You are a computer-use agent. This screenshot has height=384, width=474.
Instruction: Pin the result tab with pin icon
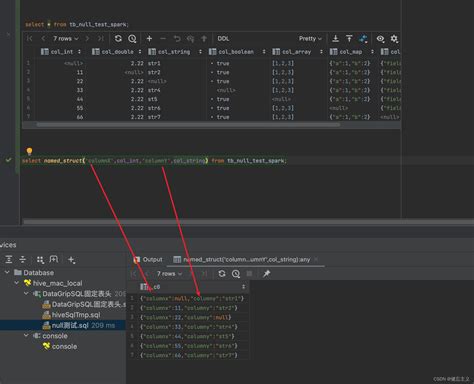tap(266, 274)
